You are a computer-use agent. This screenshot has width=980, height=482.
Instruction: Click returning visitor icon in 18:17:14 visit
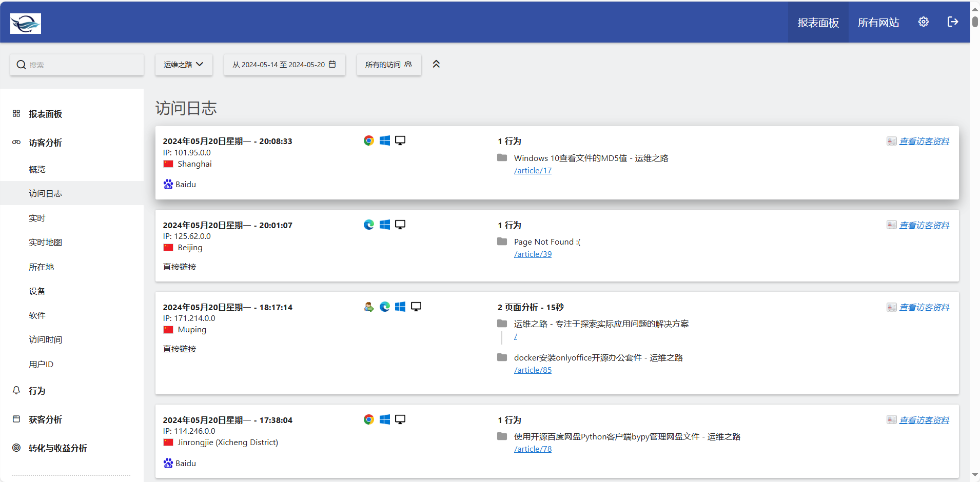pyautogui.click(x=369, y=307)
